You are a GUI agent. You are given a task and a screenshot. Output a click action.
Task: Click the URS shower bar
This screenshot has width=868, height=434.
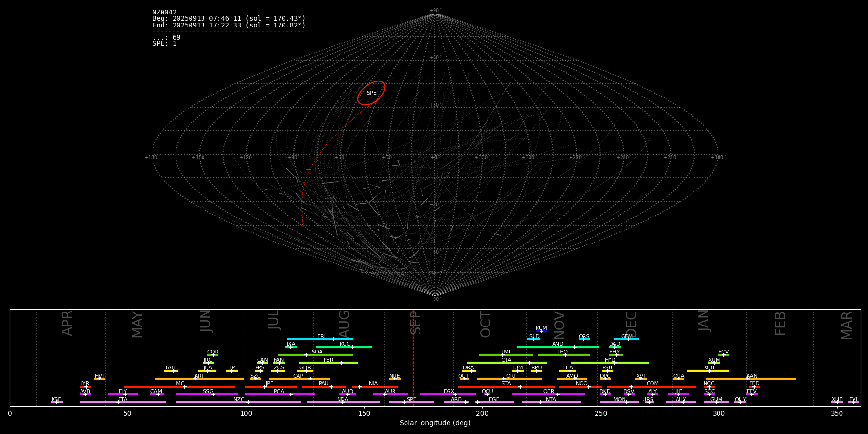pos(649,402)
